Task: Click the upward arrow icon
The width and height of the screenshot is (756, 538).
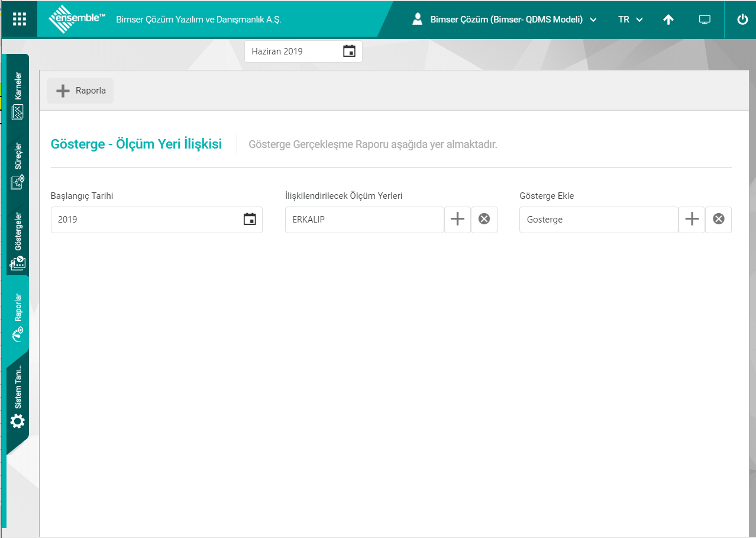Action: (668, 20)
